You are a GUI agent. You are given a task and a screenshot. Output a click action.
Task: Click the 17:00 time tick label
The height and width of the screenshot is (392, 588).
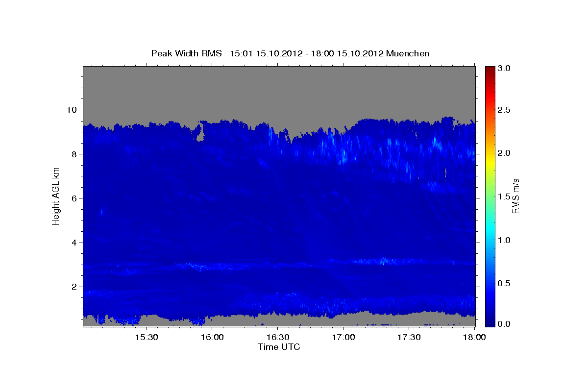point(343,338)
